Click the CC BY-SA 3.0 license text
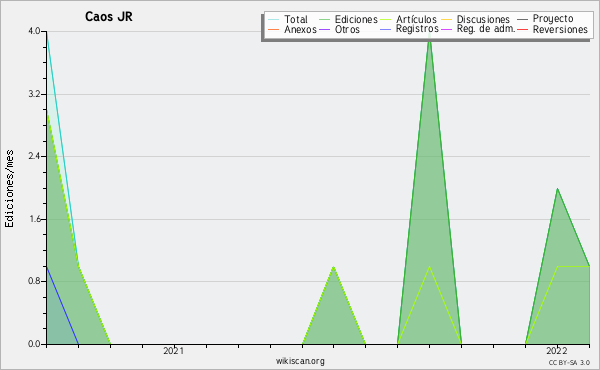600x370 pixels. click(569, 362)
